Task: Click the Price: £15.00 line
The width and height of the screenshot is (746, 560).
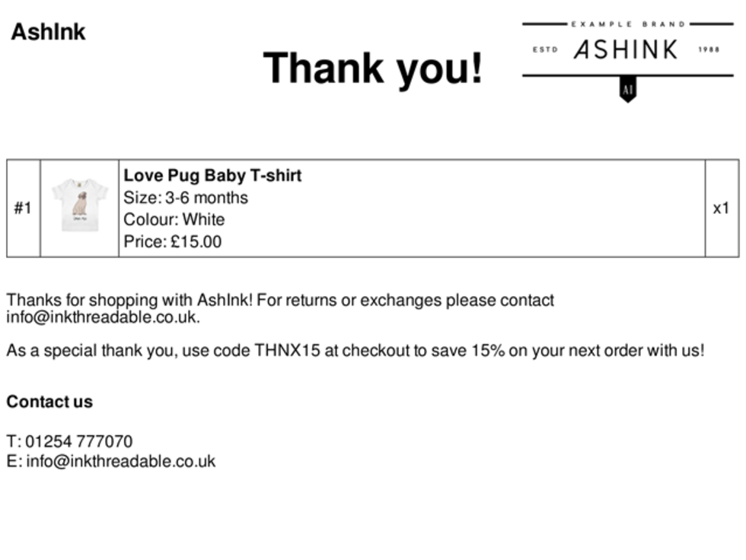Action: click(x=173, y=242)
